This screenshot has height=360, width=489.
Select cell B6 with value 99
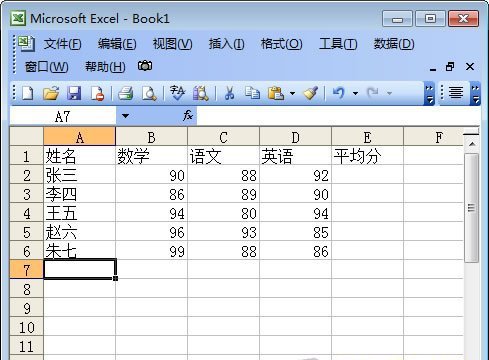[151, 250]
